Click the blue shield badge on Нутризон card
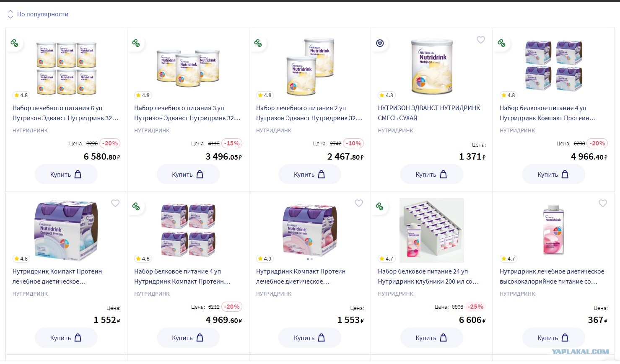 point(380,43)
